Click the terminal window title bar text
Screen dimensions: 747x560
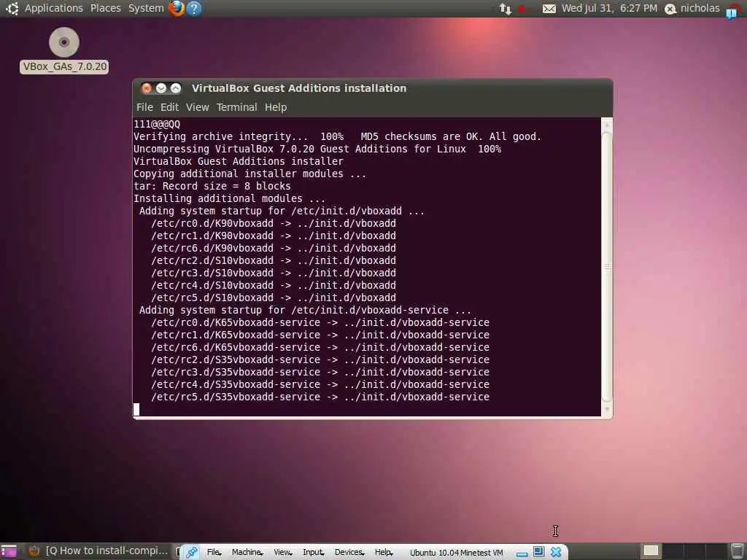coord(298,88)
